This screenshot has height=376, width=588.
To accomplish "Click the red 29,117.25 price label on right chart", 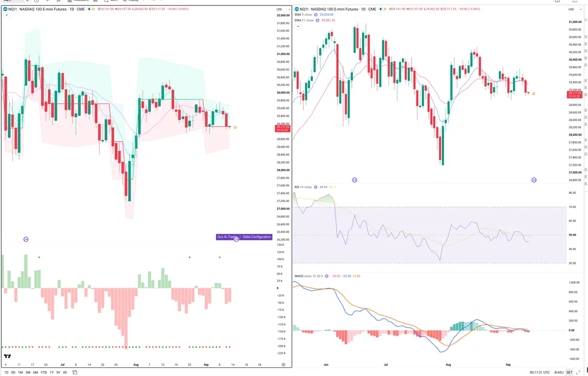I will point(574,94).
